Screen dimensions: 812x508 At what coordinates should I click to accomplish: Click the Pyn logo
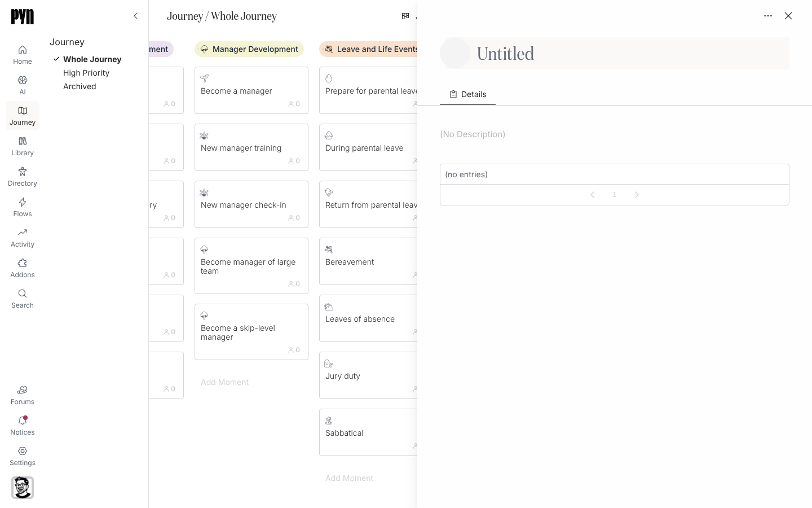[23, 16]
